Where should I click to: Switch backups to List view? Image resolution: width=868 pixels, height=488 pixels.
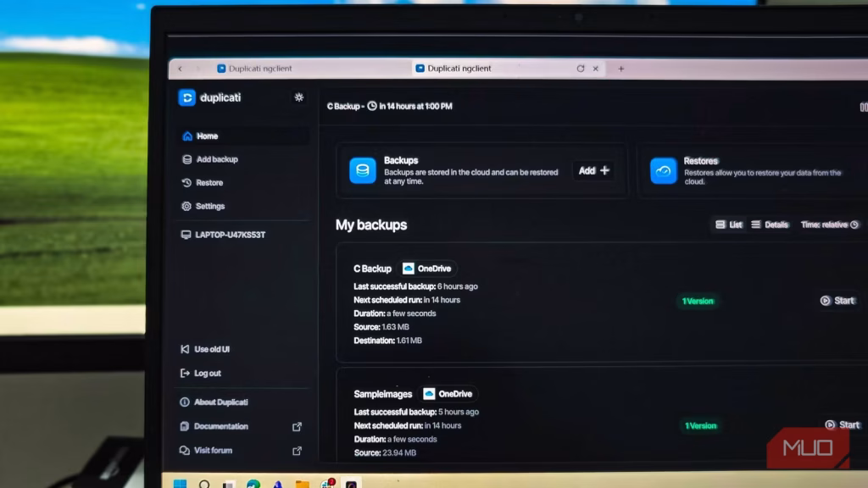click(x=730, y=225)
